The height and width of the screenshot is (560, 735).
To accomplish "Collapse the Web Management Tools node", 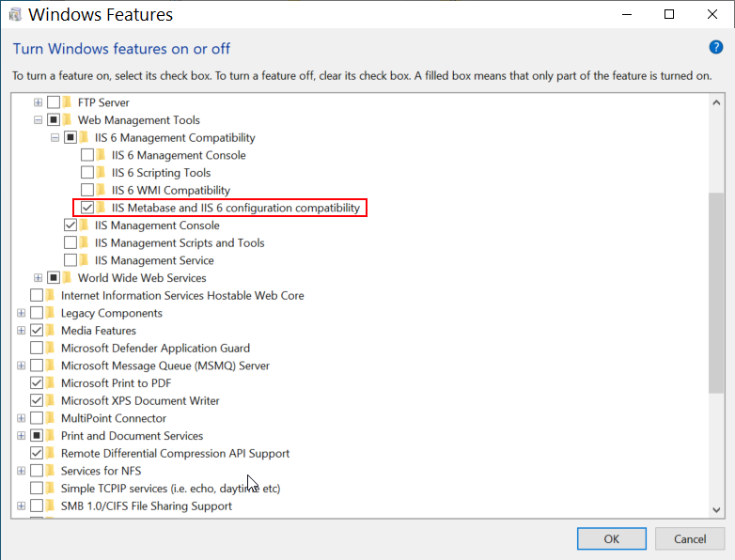I will (x=38, y=120).
